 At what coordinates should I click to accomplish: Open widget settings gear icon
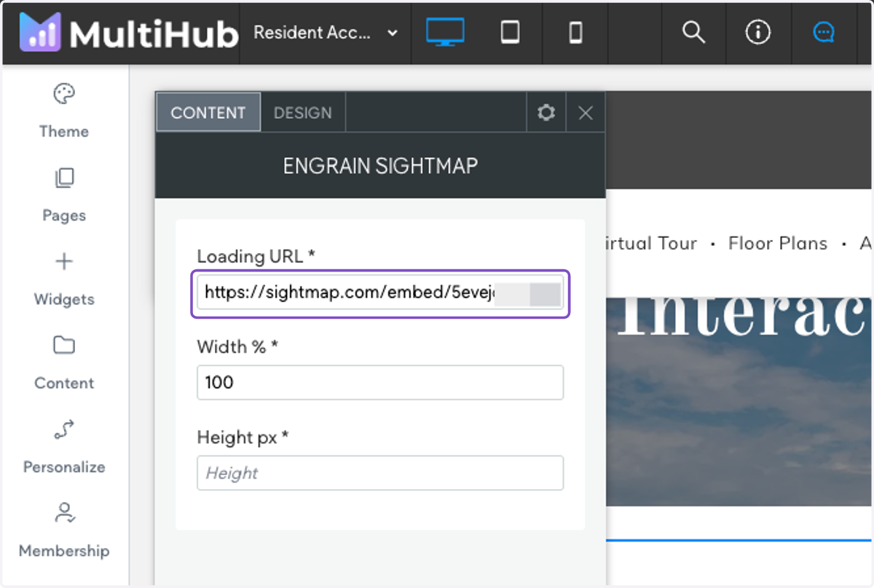(546, 112)
